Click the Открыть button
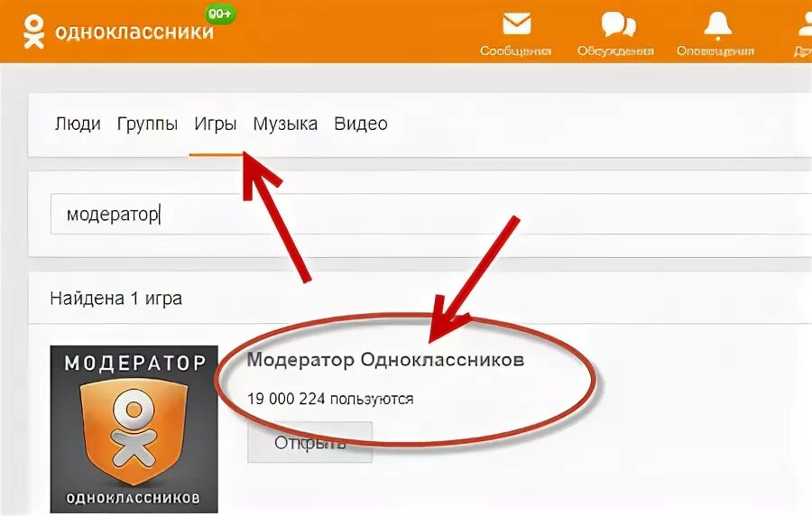812x516 pixels. pos(309,443)
